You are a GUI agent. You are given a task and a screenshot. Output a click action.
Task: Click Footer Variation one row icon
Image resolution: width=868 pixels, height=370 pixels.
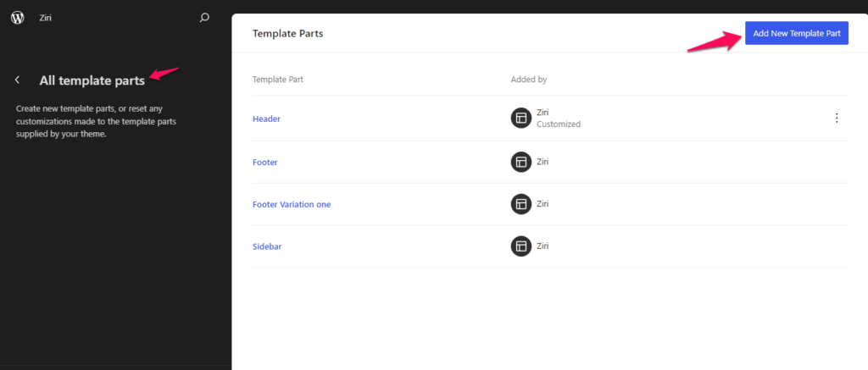521,204
